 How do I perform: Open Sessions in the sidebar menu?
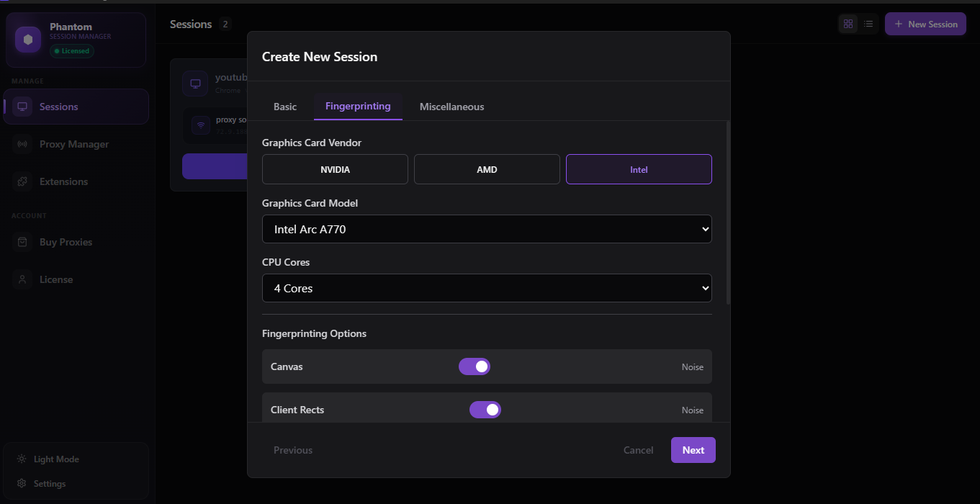pos(76,107)
